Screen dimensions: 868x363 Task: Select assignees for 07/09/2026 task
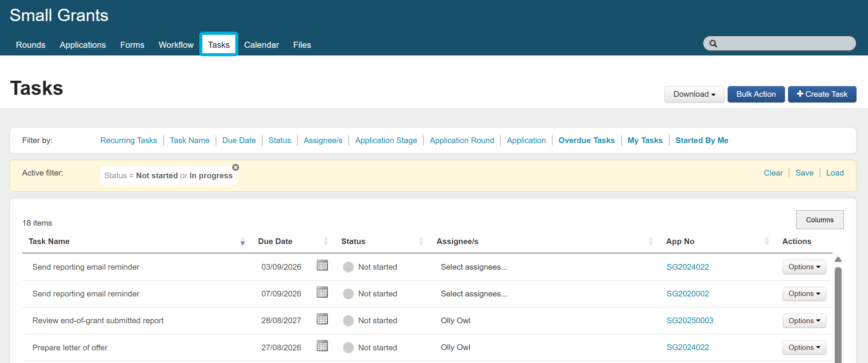pyautogui.click(x=474, y=294)
